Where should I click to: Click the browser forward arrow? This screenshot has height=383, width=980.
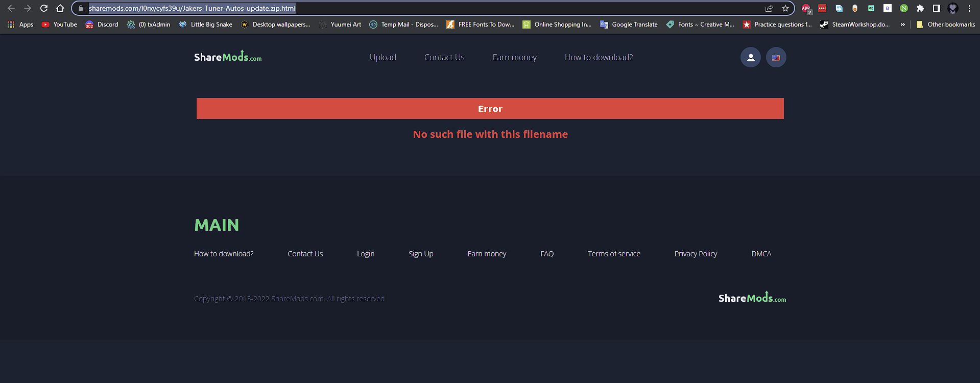click(28, 8)
